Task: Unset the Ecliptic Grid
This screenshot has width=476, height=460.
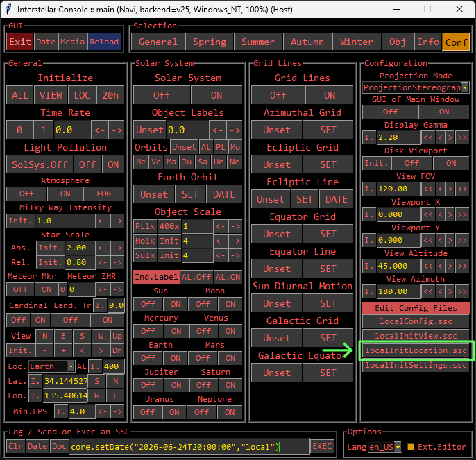Action: (277, 164)
